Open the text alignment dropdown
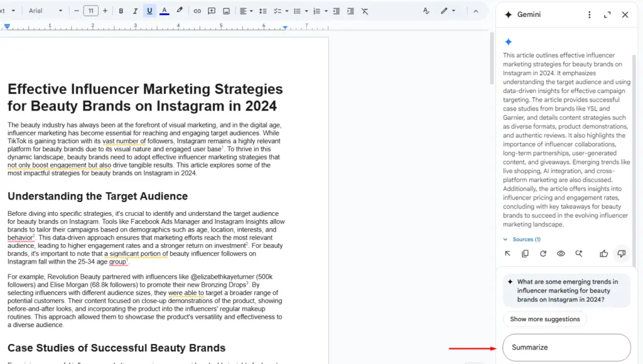Screen dimensions: 643x364 (x=246, y=11)
